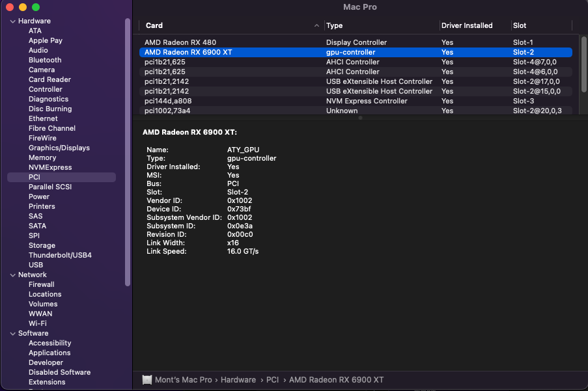Select the pci1002,73a4 Unknown row
This screenshot has height=391, width=588.
coord(356,111)
